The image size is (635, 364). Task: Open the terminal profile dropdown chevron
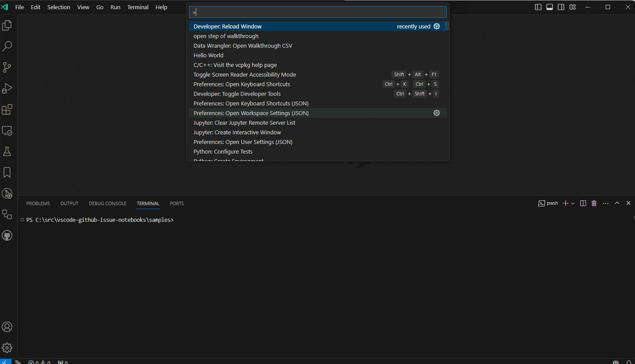pyautogui.click(x=573, y=203)
